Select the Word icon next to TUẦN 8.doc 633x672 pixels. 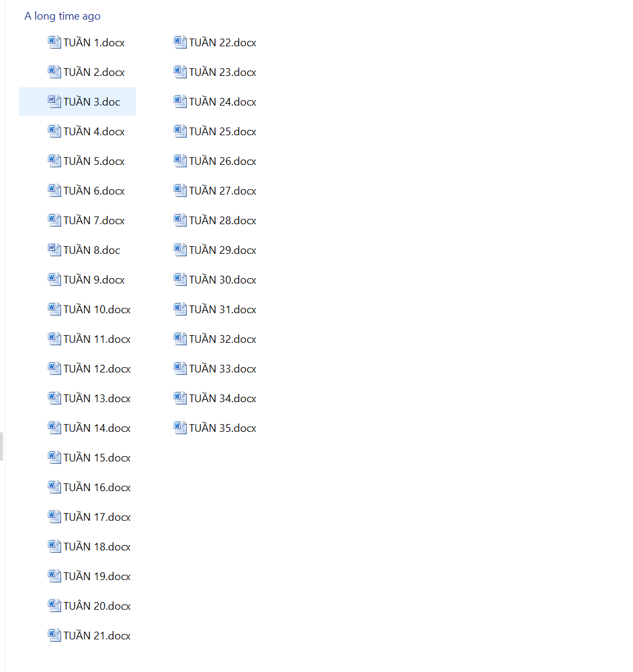pyautogui.click(x=55, y=250)
